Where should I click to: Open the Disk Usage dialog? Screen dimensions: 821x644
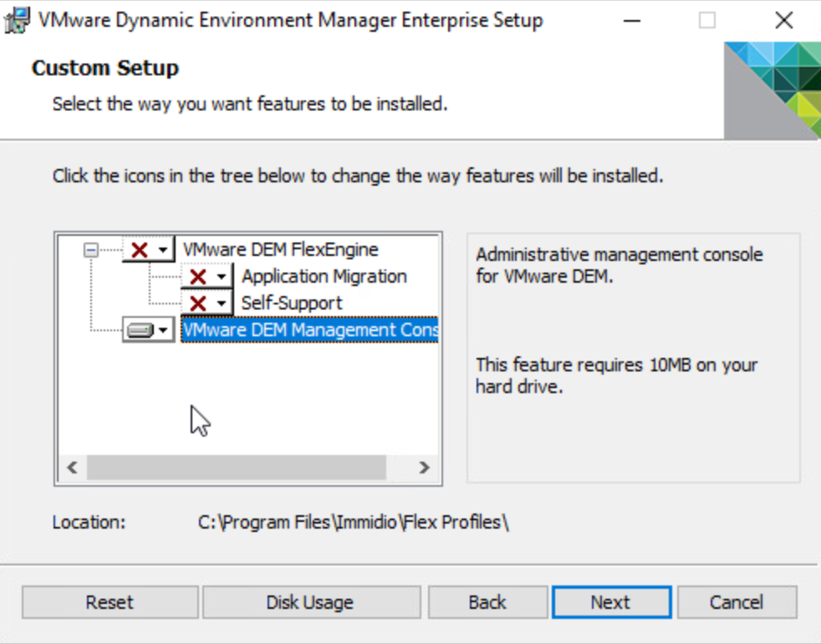(x=310, y=602)
